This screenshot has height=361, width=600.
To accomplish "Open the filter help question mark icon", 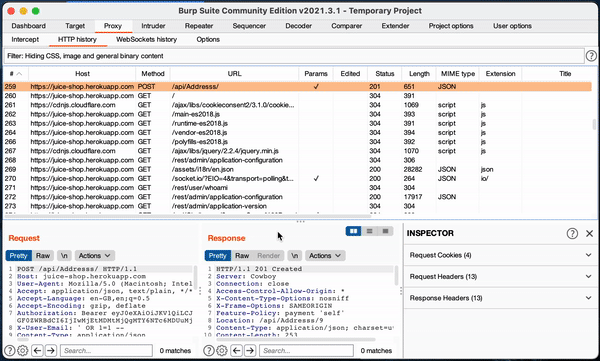I will tap(591, 56).
